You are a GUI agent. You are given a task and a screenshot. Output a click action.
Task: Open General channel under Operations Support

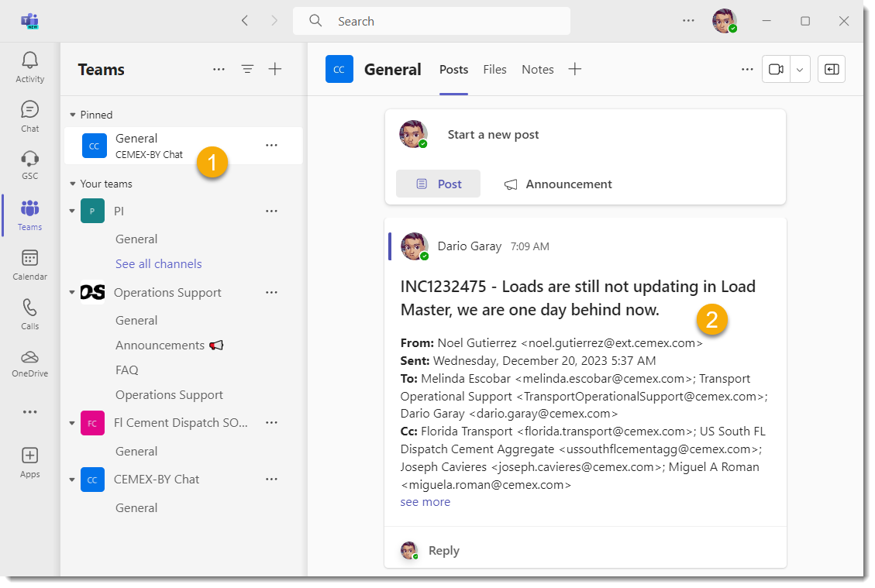coord(136,320)
